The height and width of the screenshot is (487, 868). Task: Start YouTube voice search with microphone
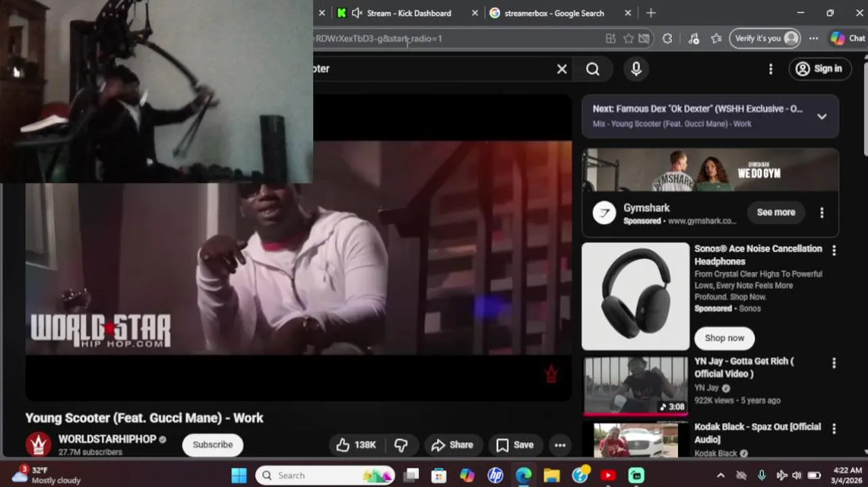[x=636, y=69]
